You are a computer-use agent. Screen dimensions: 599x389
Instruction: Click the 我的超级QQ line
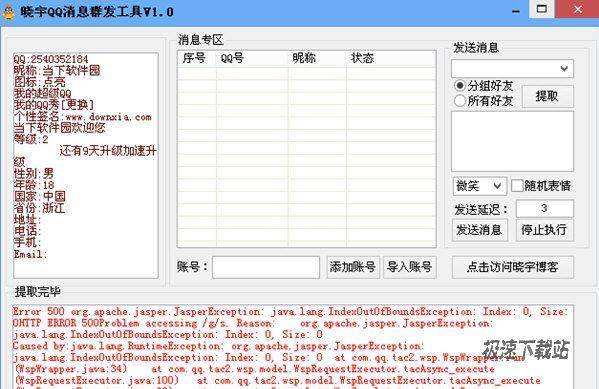click(x=42, y=93)
